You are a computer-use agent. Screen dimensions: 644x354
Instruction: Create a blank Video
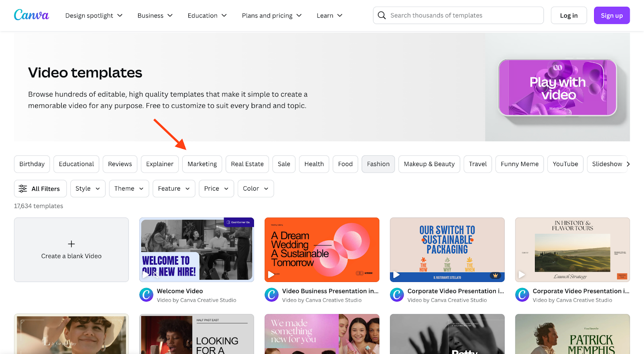71,250
